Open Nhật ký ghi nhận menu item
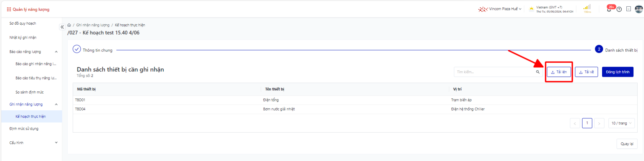The height and width of the screenshot is (161, 644). click(23, 38)
